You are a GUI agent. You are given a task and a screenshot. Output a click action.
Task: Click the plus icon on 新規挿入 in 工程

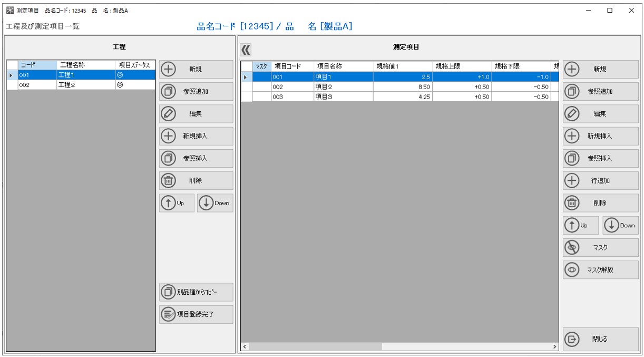coord(169,136)
